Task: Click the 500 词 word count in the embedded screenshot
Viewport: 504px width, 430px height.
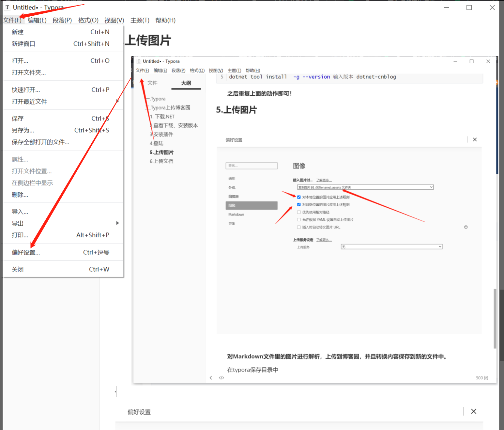Action: click(x=482, y=378)
